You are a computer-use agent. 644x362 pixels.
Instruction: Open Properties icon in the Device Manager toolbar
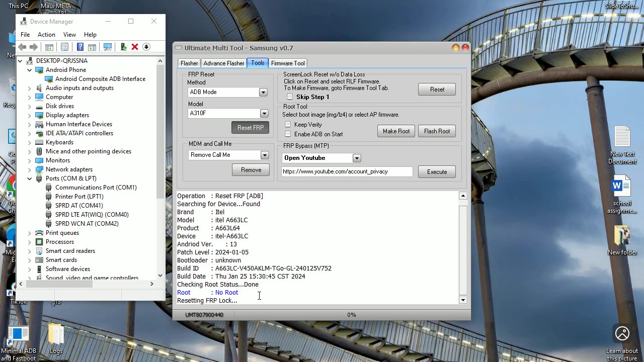pos(64,47)
